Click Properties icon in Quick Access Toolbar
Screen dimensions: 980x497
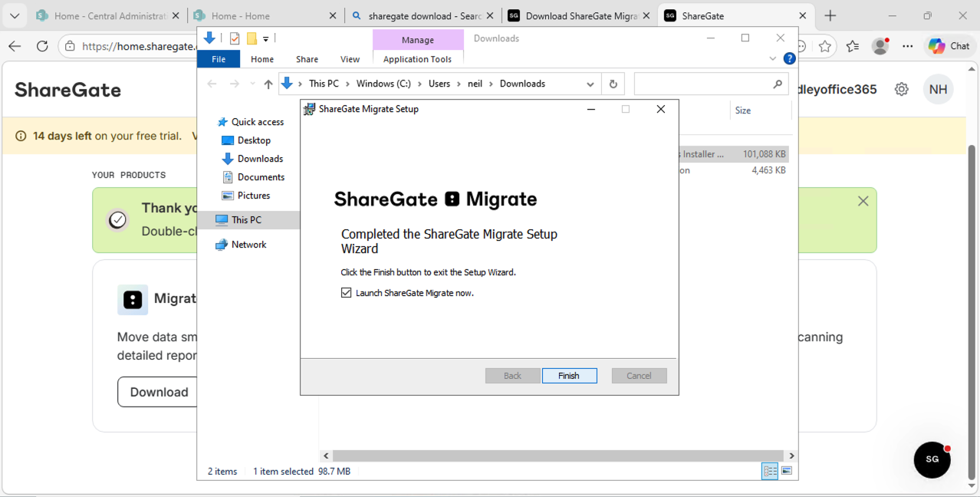point(235,38)
